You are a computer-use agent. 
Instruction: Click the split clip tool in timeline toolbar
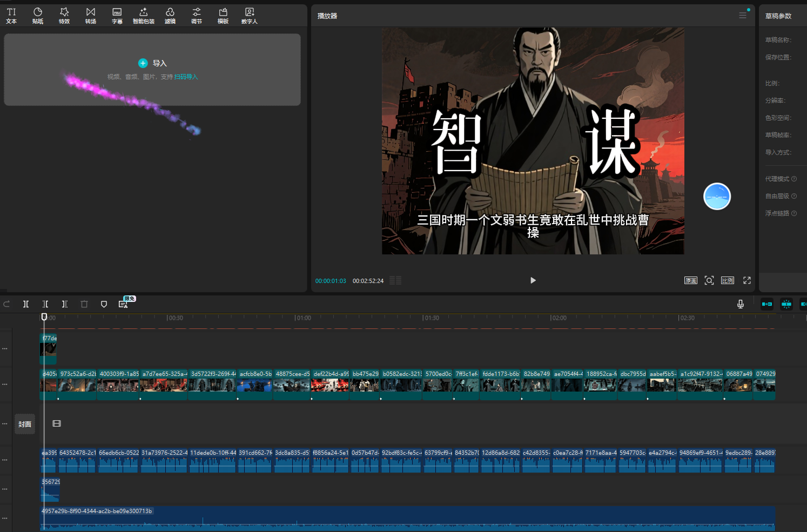[25, 304]
